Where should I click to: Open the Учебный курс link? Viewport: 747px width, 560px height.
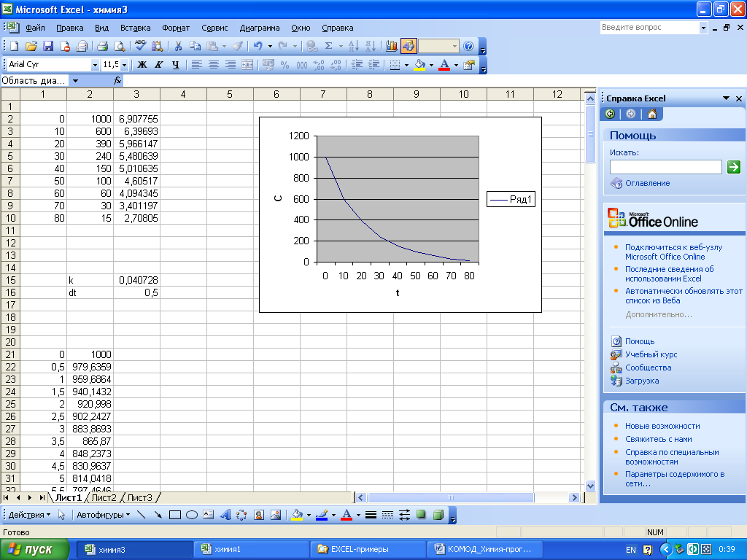tap(651, 354)
